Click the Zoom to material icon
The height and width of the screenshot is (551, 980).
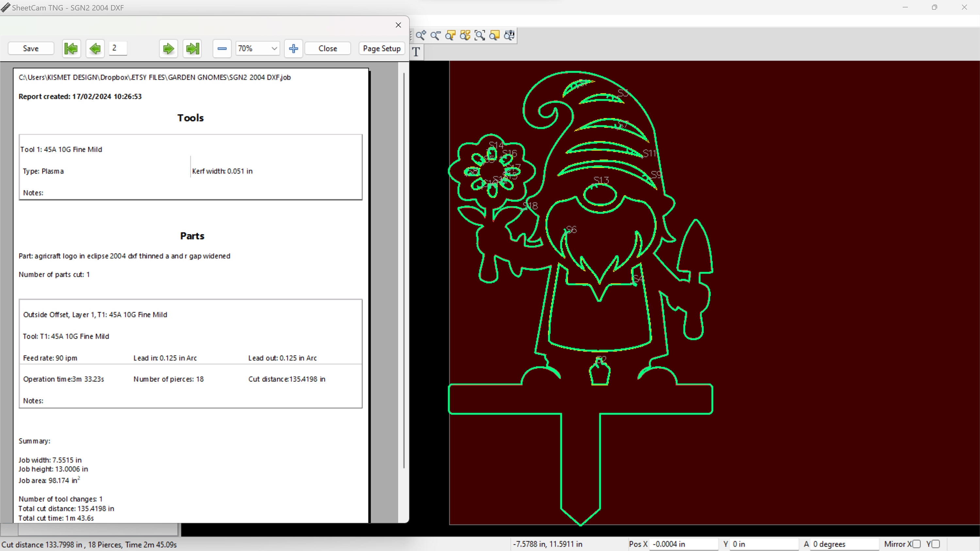click(495, 35)
